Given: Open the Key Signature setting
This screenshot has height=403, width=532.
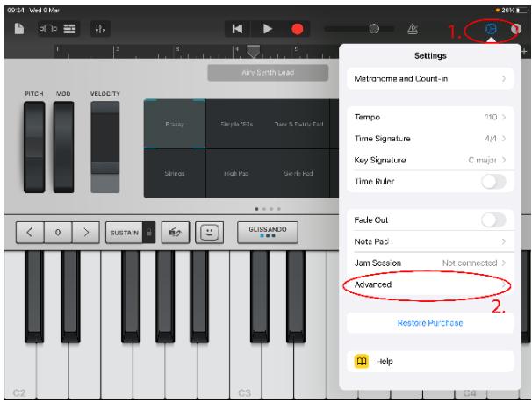Looking at the screenshot, I should pos(430,160).
